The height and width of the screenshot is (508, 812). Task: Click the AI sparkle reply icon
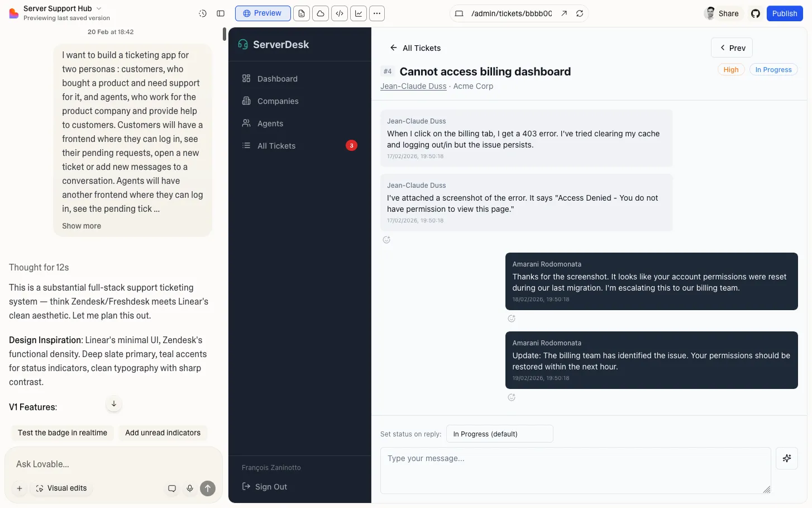786,458
